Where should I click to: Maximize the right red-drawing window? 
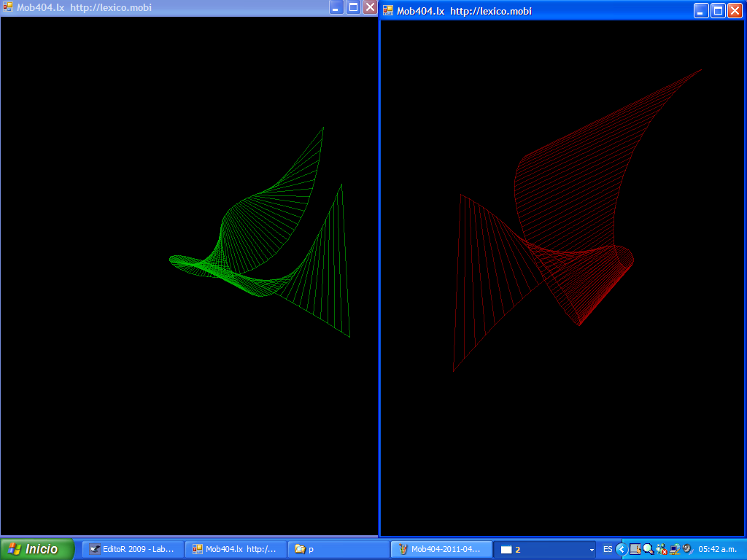point(718,11)
